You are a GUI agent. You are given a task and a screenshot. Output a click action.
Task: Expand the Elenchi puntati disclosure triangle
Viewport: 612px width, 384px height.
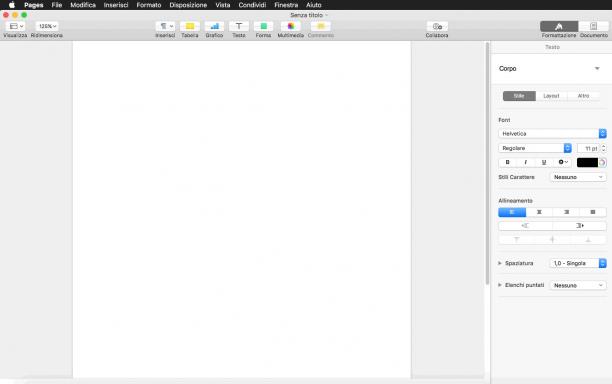point(500,285)
